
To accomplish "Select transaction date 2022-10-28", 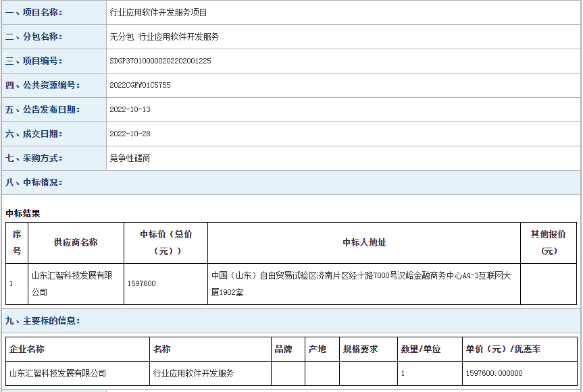I will point(130,134).
